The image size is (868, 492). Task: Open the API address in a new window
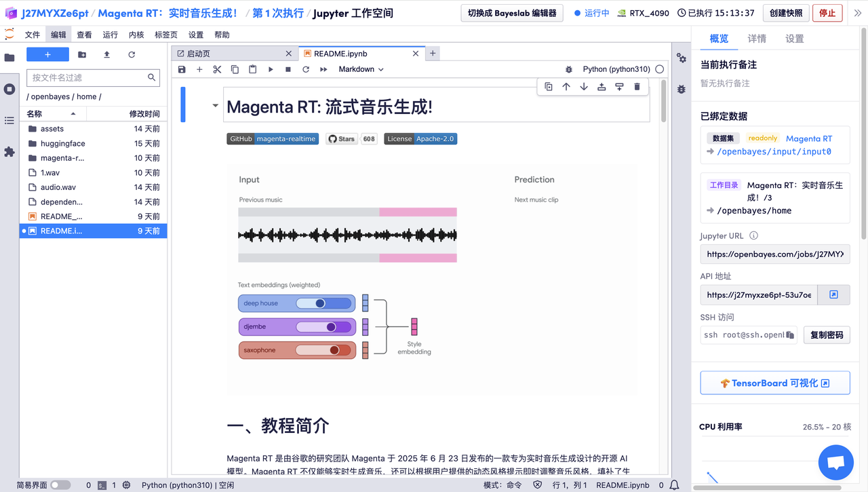pyautogui.click(x=834, y=295)
